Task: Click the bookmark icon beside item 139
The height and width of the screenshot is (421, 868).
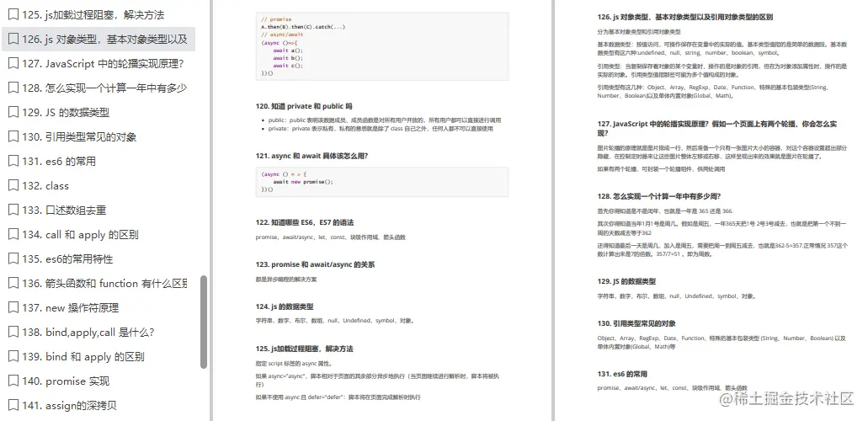Action: 13,356
